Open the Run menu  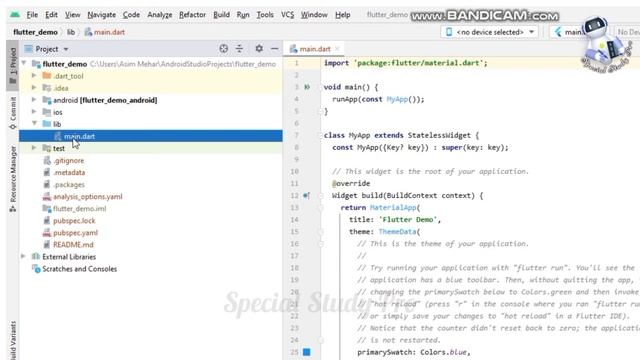(243, 15)
